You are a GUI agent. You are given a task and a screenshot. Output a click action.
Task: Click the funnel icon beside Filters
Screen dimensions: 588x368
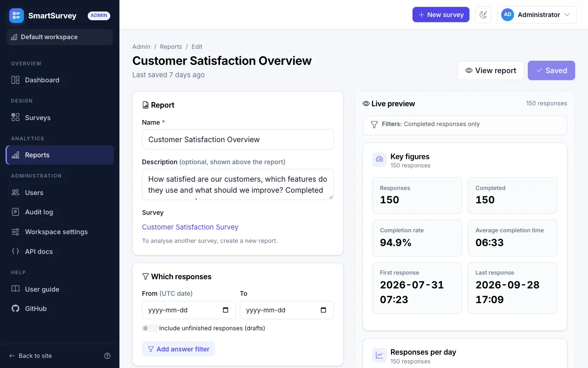tap(374, 124)
